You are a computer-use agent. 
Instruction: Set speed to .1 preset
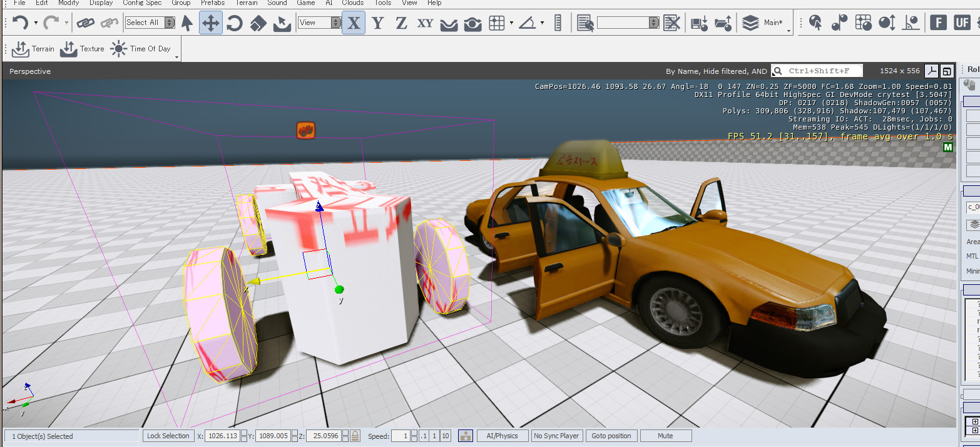point(424,436)
